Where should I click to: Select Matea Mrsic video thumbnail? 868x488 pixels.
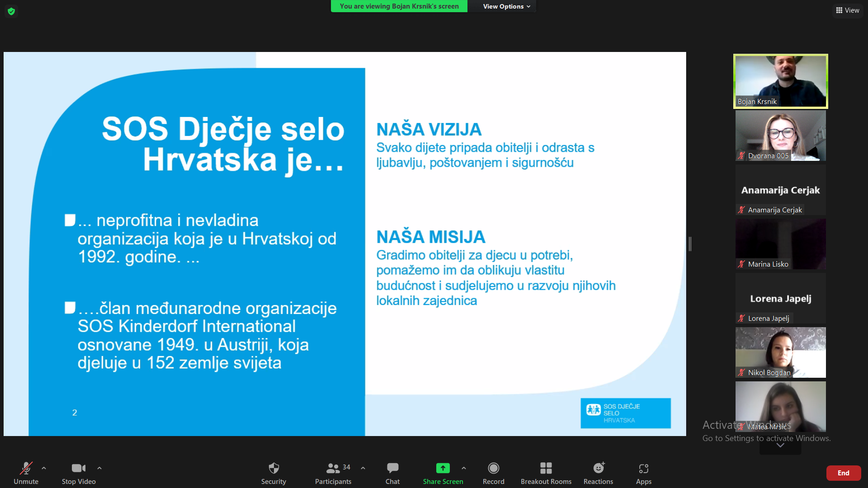click(780, 407)
